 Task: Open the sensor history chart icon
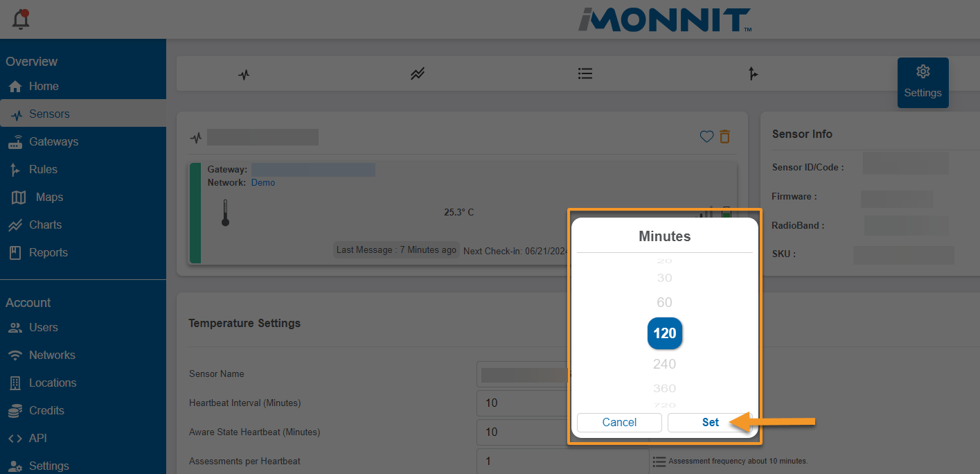pyautogui.click(x=417, y=73)
